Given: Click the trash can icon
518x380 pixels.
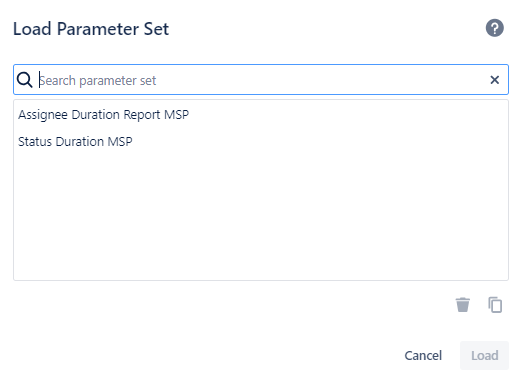Looking at the screenshot, I should click(463, 305).
